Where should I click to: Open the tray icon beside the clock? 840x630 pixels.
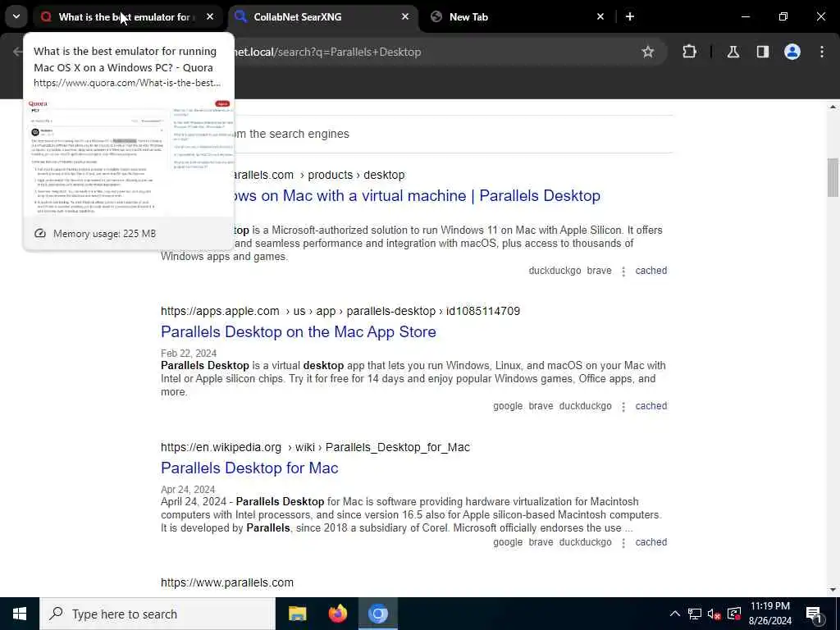pyautogui.click(x=734, y=614)
